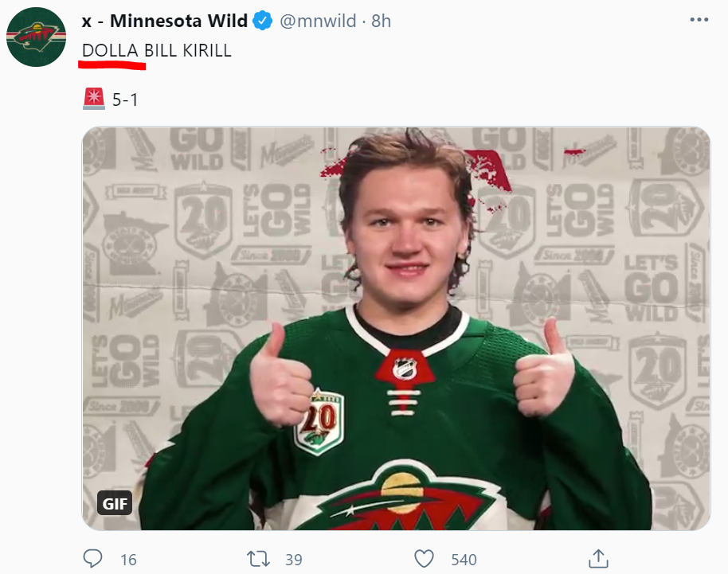The width and height of the screenshot is (728, 574).
Task: Click the like count 540
Action: point(464,560)
